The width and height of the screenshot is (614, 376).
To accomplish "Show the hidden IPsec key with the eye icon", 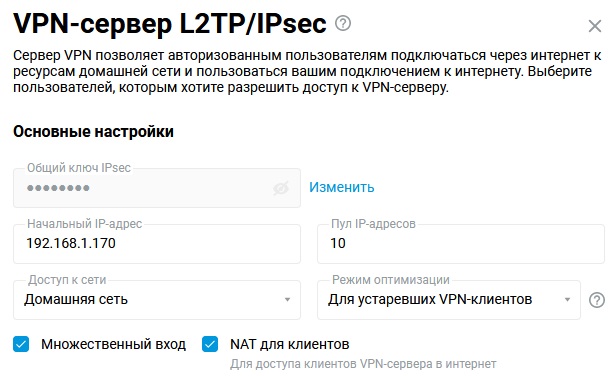I will (281, 188).
